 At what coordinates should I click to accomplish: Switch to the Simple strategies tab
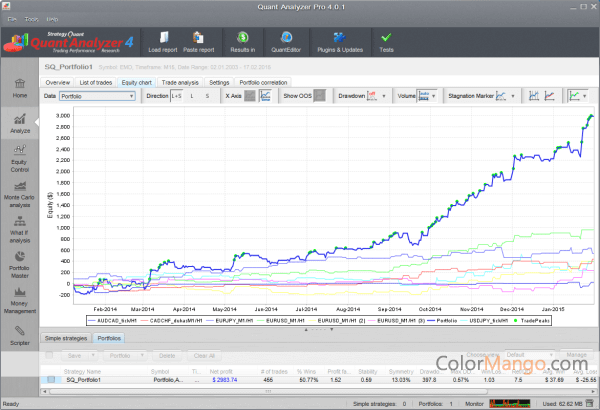[66, 338]
